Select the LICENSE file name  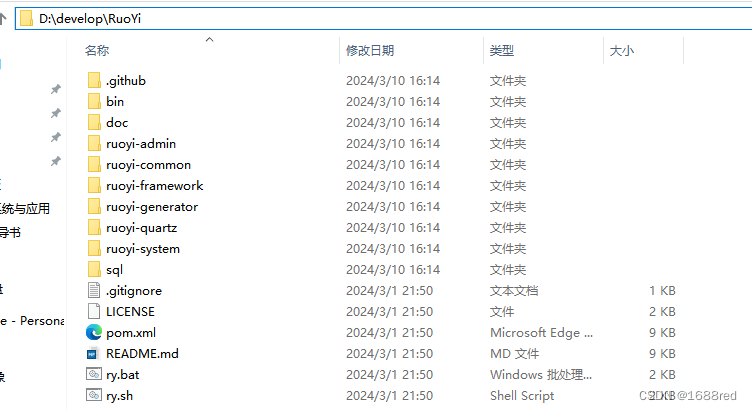point(130,312)
